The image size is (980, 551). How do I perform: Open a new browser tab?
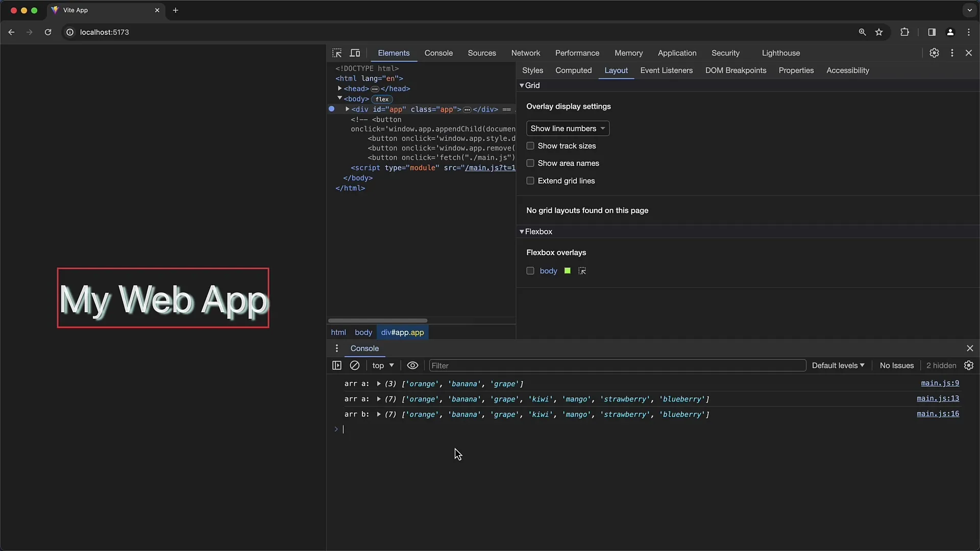point(176,10)
